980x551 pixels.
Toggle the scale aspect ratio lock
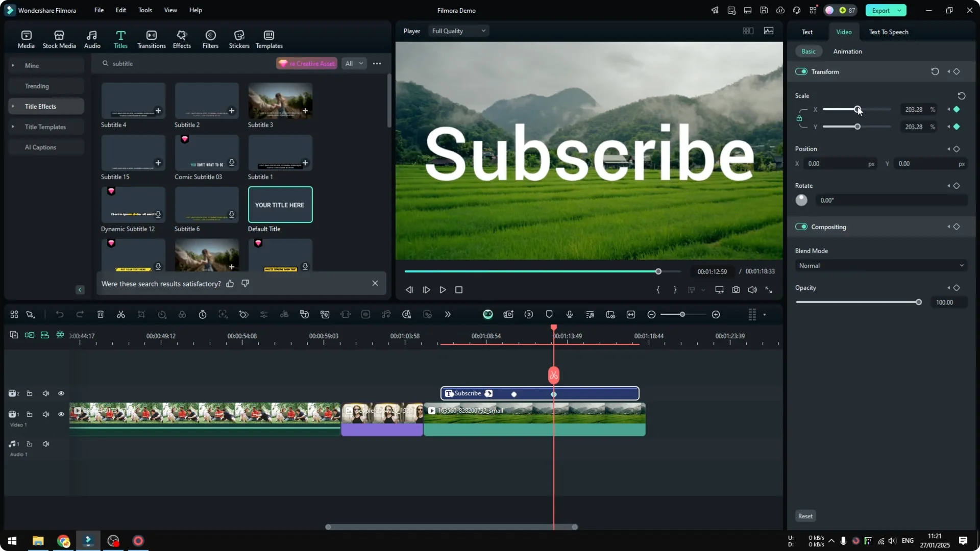click(799, 118)
